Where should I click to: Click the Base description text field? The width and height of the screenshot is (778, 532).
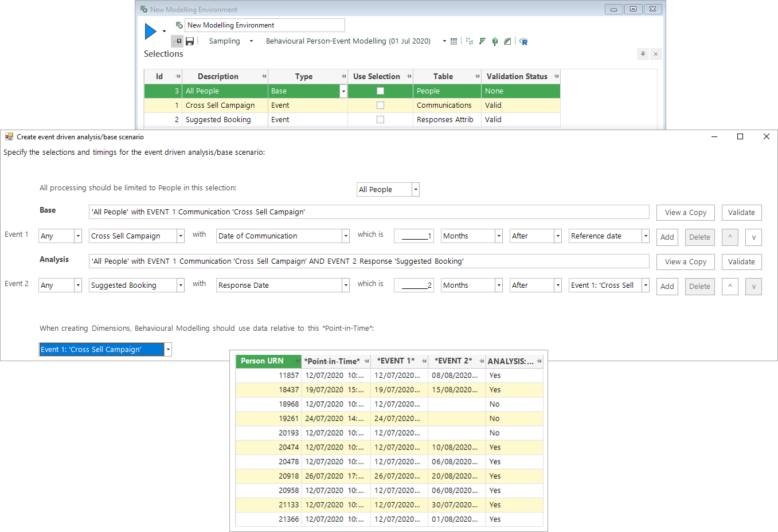pos(369,212)
